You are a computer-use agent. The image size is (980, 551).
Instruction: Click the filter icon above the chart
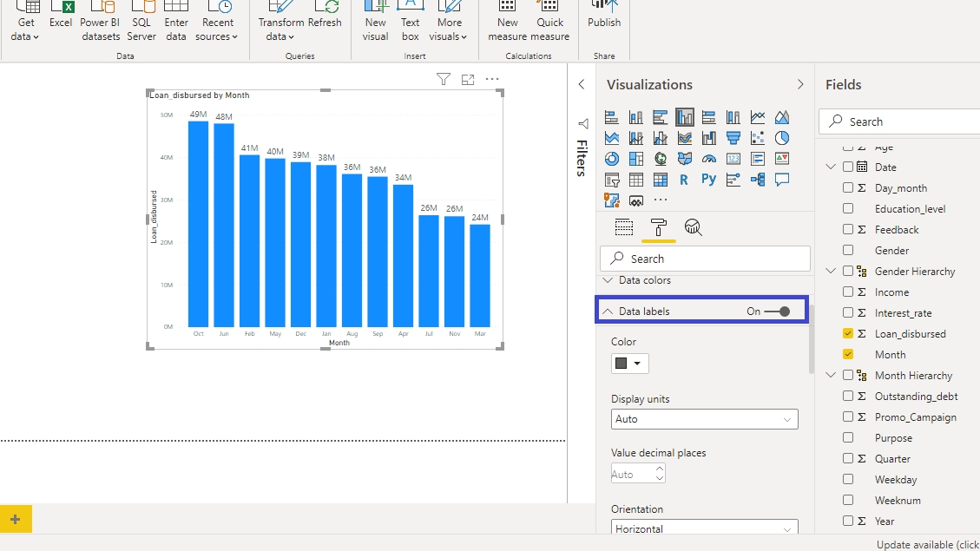444,80
